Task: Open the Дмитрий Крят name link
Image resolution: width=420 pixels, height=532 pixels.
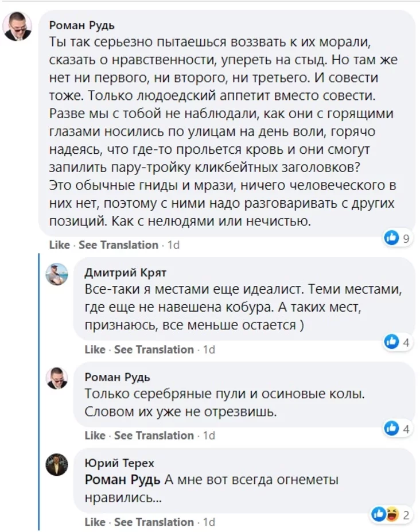Action: point(125,272)
